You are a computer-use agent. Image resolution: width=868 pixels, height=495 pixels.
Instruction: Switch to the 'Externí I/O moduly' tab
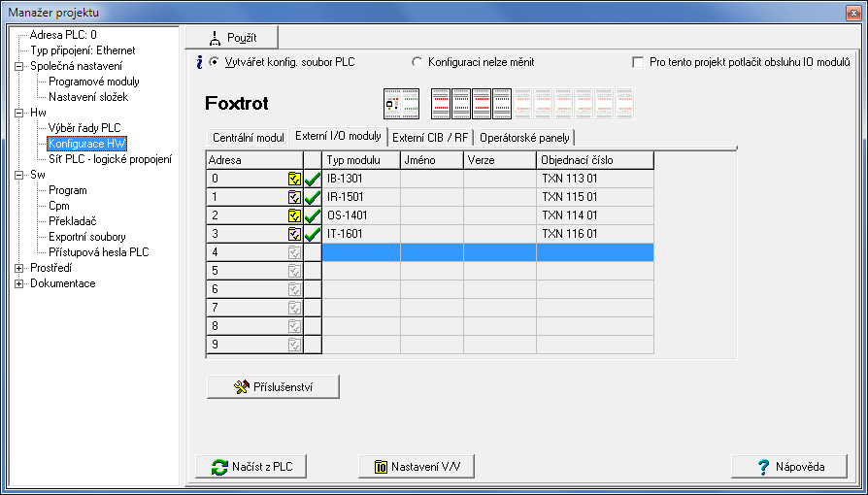click(x=338, y=136)
